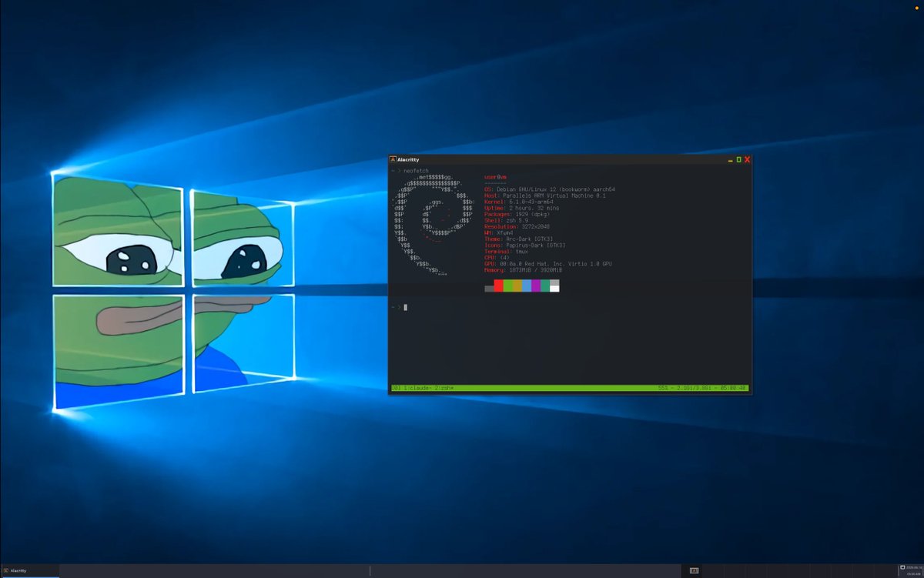Screen dimensions: 924x578
Task: Maximize the Alacritty window with the green button
Action: 739,159
